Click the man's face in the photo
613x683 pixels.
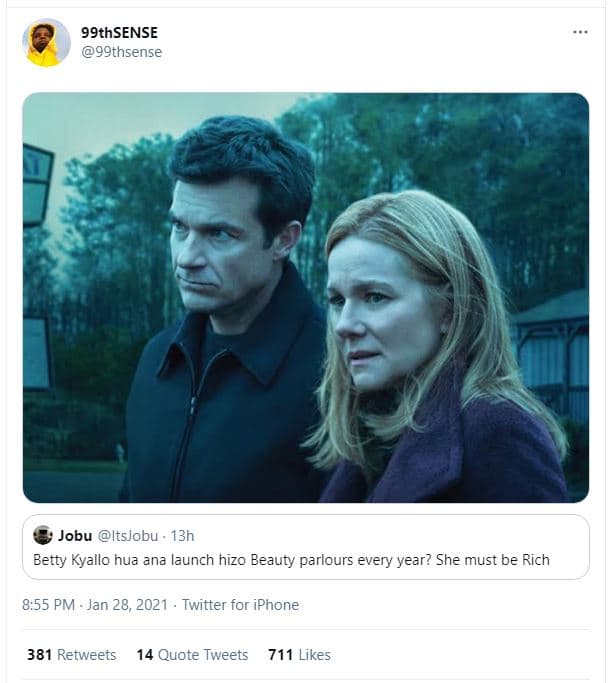(x=215, y=250)
